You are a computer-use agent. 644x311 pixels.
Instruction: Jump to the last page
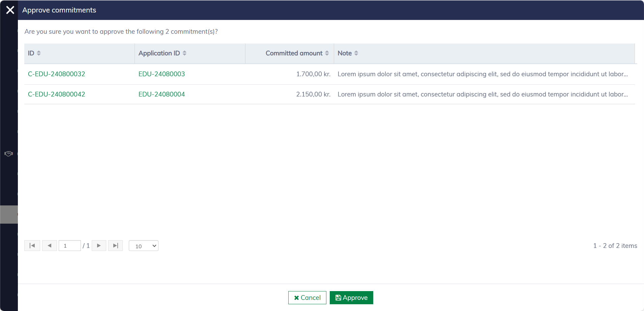click(x=115, y=246)
